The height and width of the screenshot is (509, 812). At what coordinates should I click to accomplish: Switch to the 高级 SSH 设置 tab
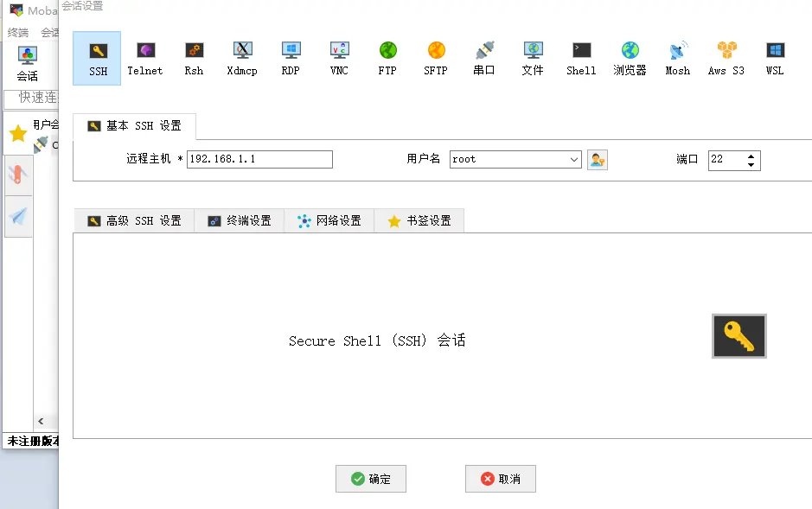[134, 220]
